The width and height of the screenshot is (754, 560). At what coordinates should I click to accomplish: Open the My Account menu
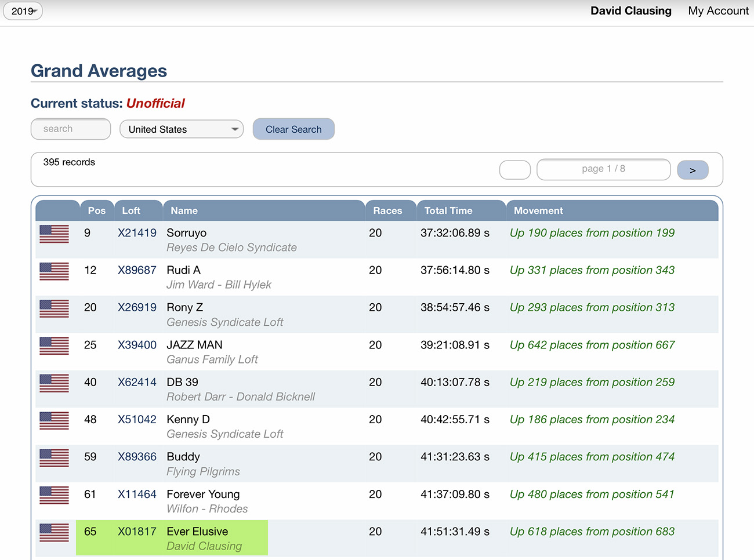(718, 11)
